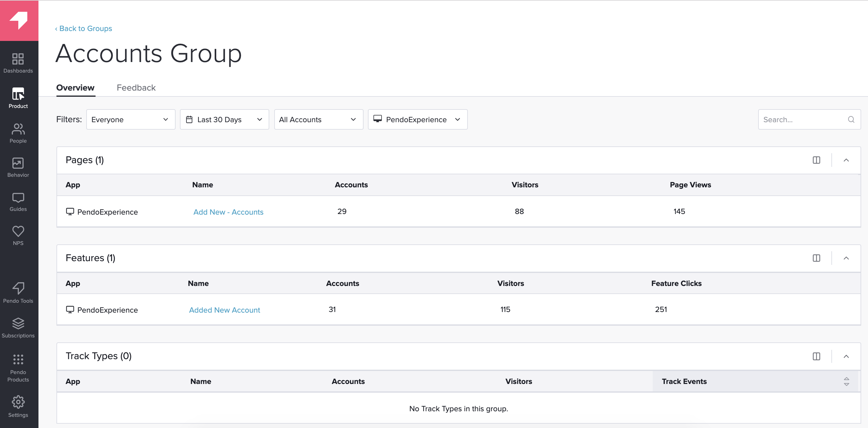
Task: Open the Behavior analytics icon
Action: click(x=18, y=163)
